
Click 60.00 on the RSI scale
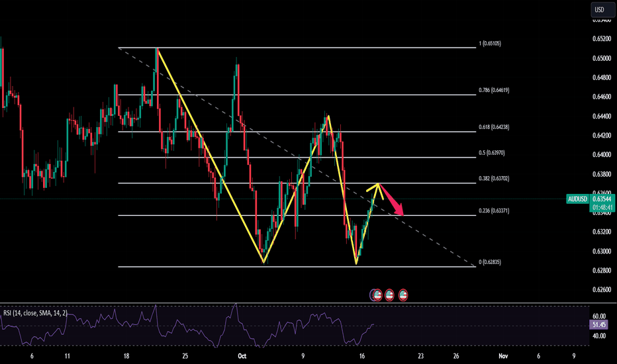pos(599,316)
